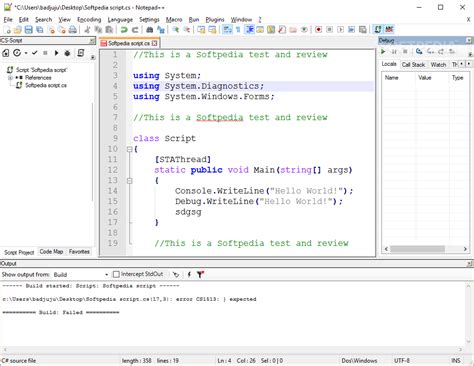Image resolution: width=474 pixels, height=366 pixels.
Task: Click the lightning bolt icon in Output
Action: (x=189, y=274)
